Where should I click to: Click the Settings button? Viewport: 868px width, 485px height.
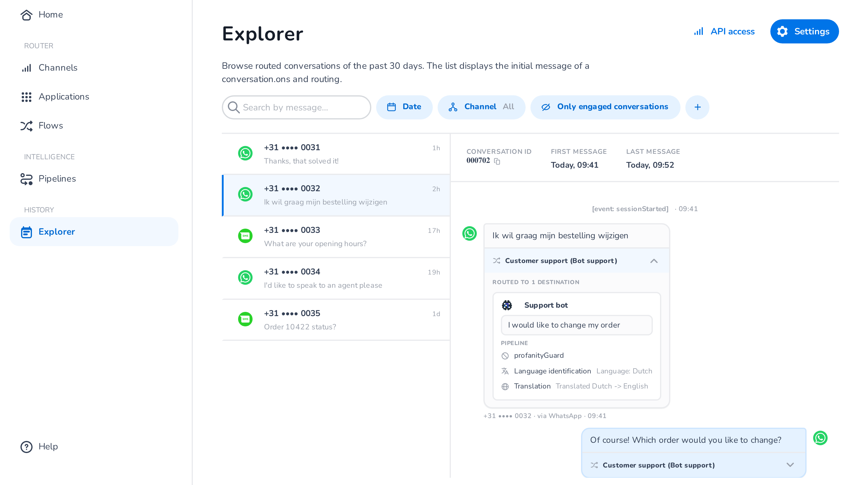pyautogui.click(x=804, y=31)
